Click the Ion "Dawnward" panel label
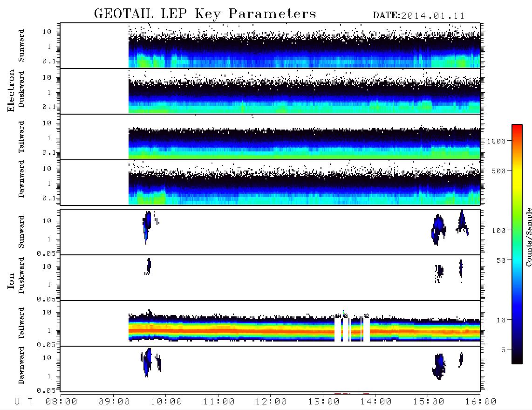The height and width of the screenshot is (410, 532). (x=21, y=365)
